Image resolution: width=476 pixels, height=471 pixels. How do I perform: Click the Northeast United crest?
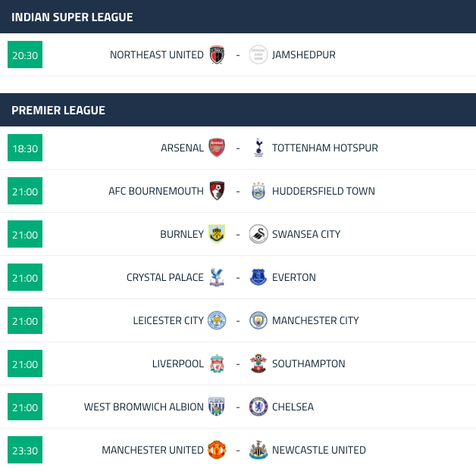pyautogui.click(x=217, y=55)
